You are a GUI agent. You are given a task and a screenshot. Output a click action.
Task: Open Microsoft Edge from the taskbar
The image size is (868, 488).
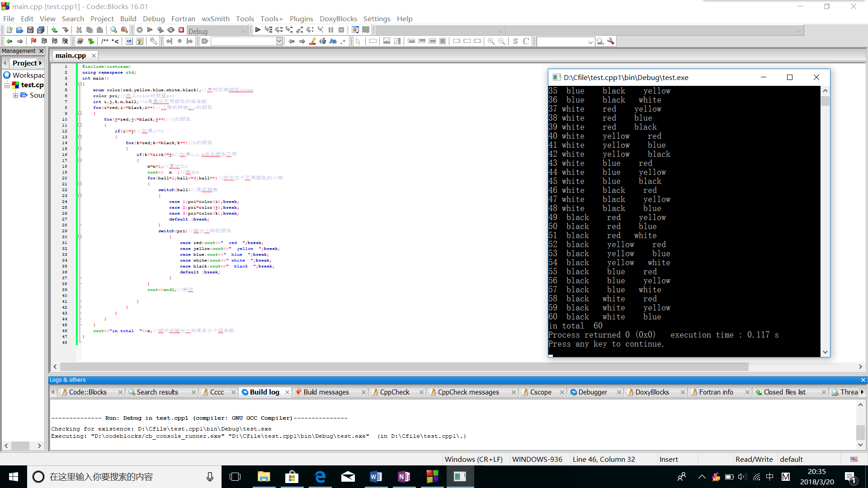click(320, 477)
